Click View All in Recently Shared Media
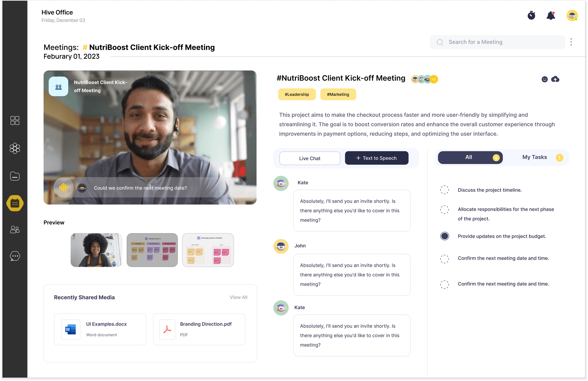The width and height of the screenshot is (588, 381). coord(238,297)
